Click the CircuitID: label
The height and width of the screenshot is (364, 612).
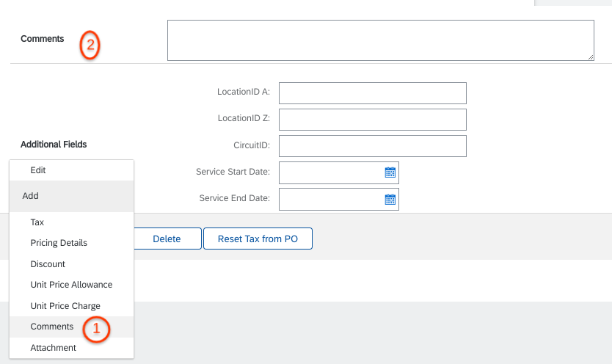click(252, 145)
